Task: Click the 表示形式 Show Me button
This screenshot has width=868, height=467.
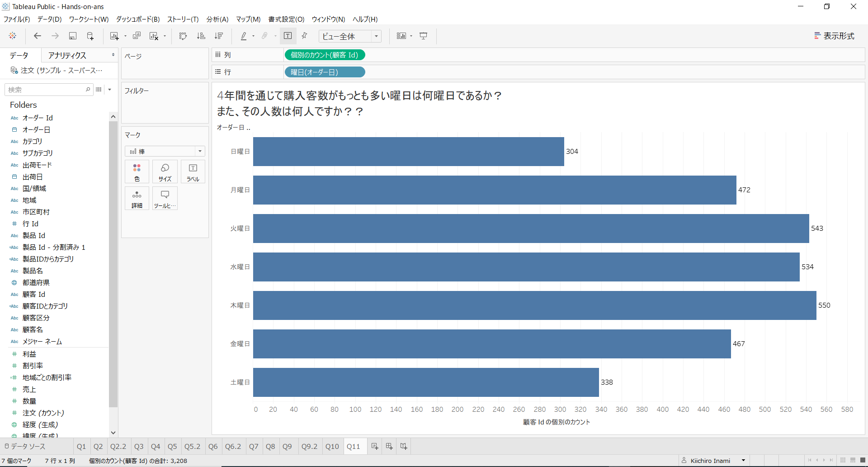Action: point(834,36)
